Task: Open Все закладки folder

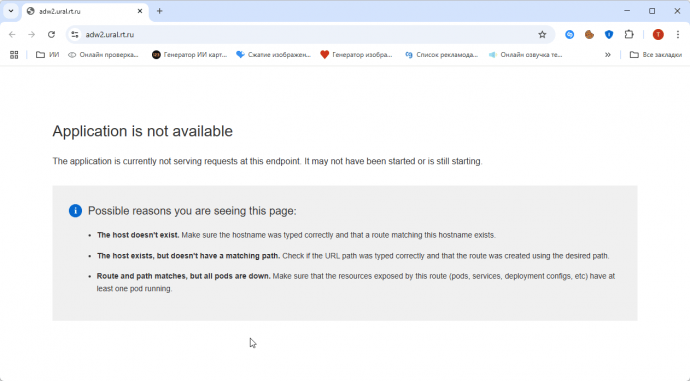Action: (656, 55)
